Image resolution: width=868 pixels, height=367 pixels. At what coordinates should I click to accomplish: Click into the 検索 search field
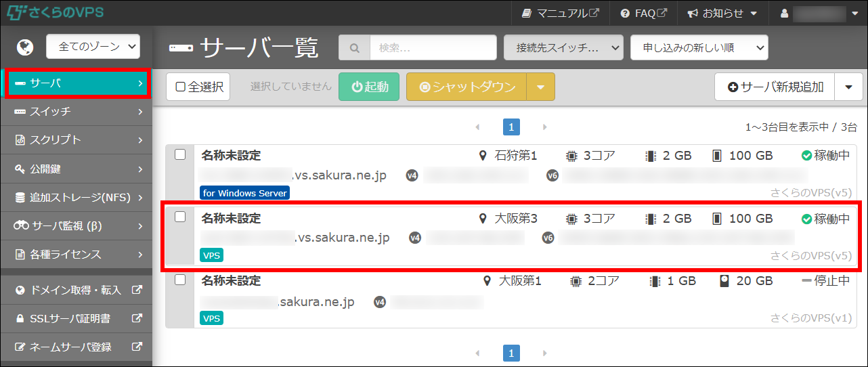pos(433,48)
